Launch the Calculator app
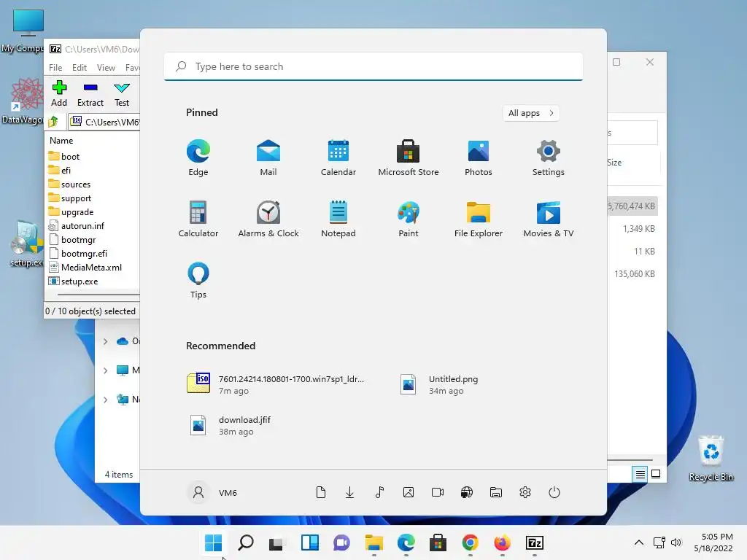This screenshot has width=747, height=560. pyautogui.click(x=198, y=219)
